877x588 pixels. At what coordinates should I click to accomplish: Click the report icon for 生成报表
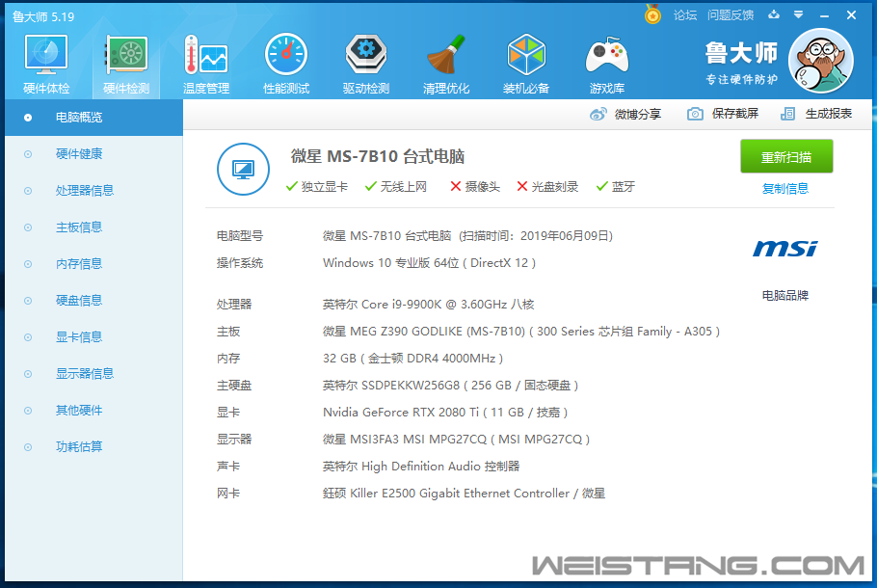[x=787, y=114]
